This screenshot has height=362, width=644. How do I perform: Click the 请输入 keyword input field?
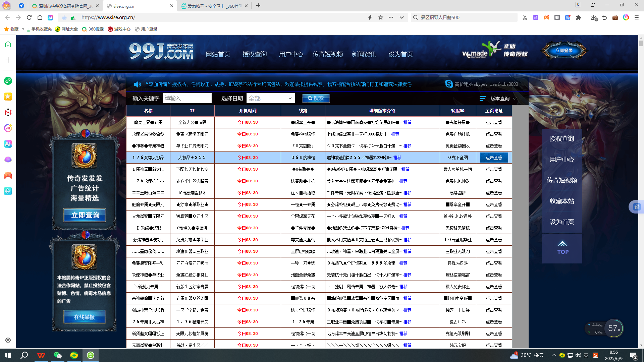tap(187, 98)
